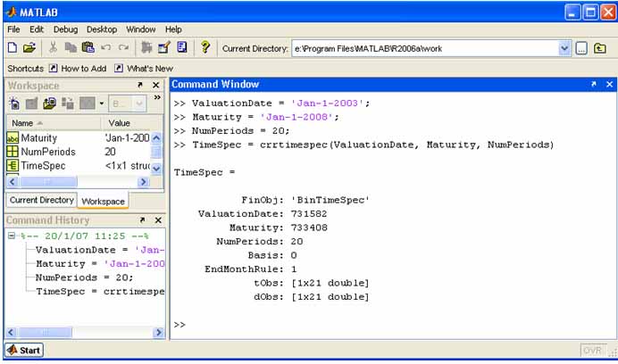Create a new M-file with toolbar icon

point(13,48)
